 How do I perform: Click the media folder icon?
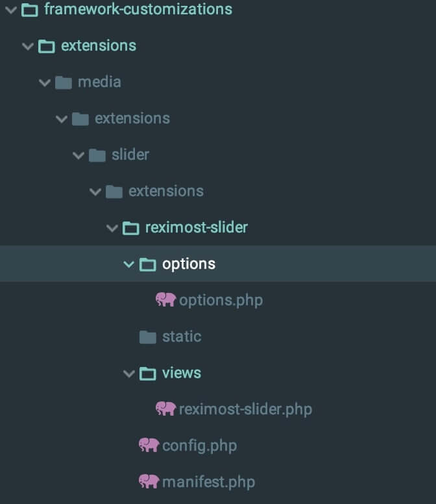click(x=63, y=82)
